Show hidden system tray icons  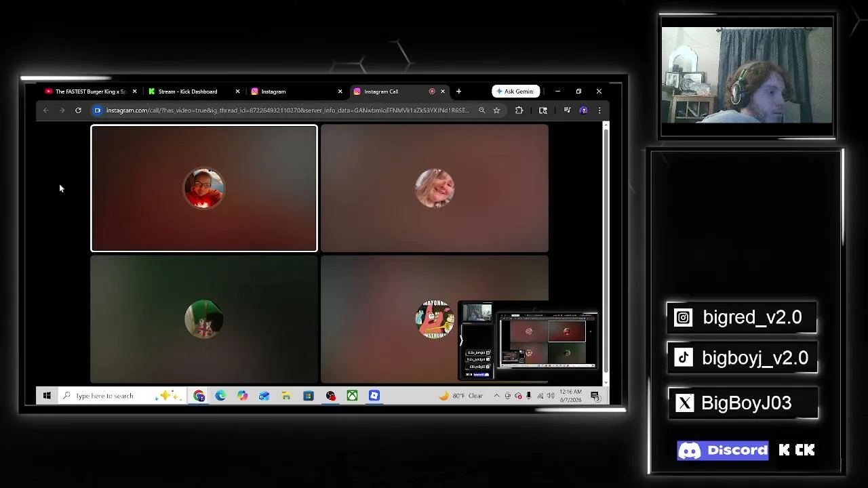tap(496, 396)
